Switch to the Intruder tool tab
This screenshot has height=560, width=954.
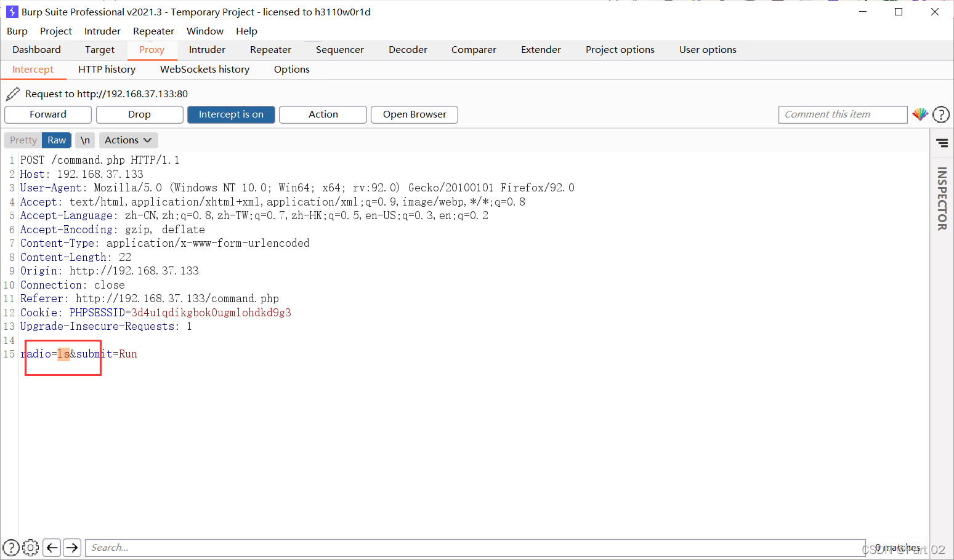[207, 50]
